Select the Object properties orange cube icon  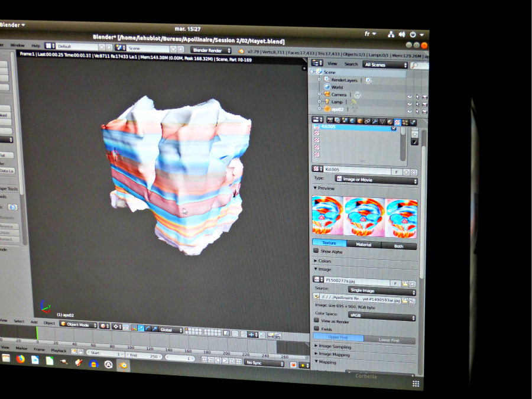[x=359, y=121]
